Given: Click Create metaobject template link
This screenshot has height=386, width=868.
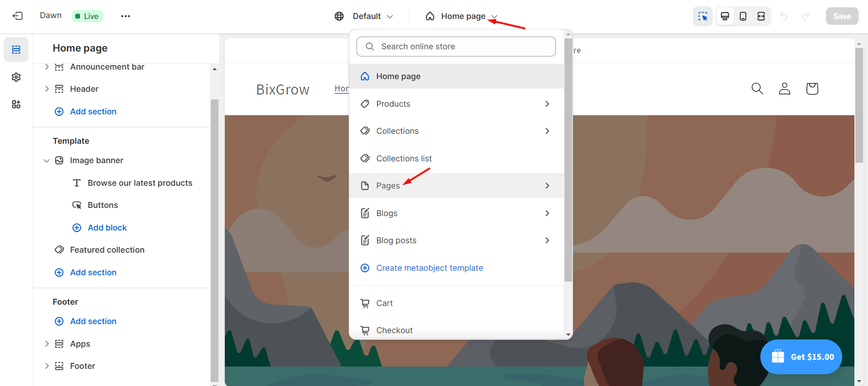Looking at the screenshot, I should [x=429, y=268].
